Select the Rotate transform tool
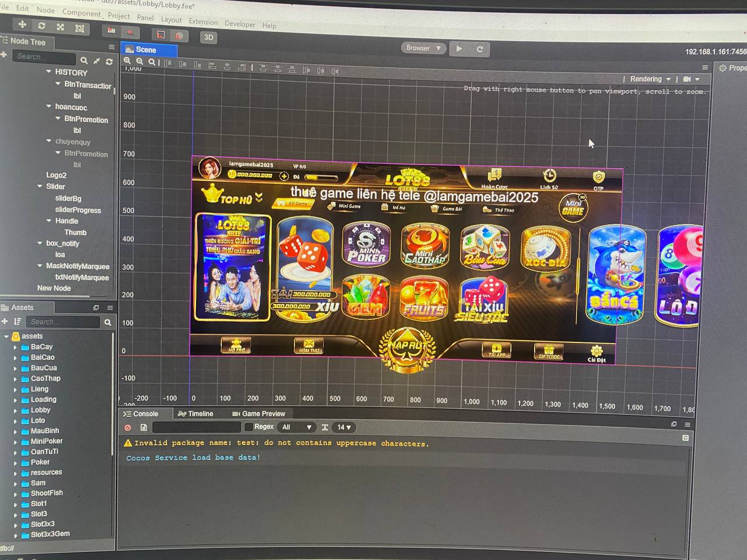Viewport: 747px width, 560px height. (41, 26)
